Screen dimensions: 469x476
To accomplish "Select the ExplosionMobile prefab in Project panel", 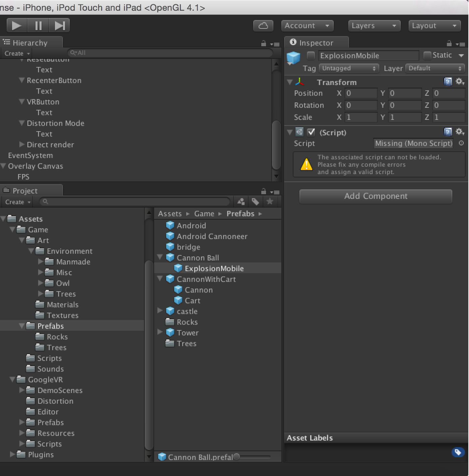I will pos(214,268).
